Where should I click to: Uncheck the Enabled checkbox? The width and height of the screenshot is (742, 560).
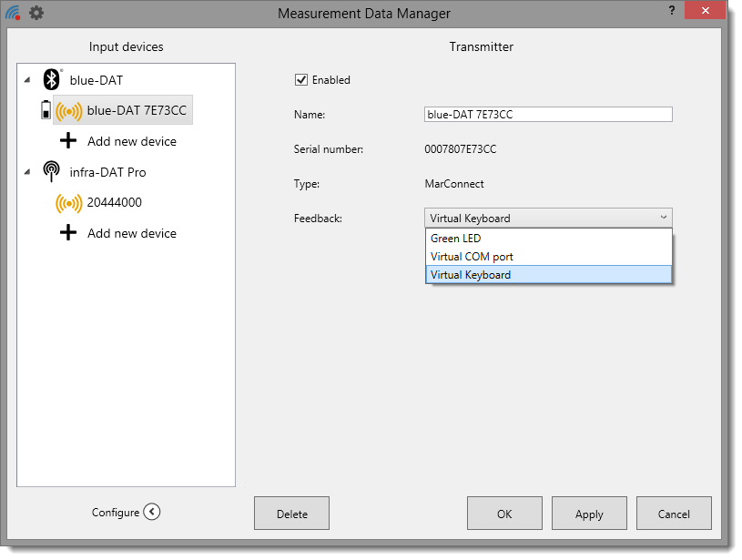coord(301,80)
